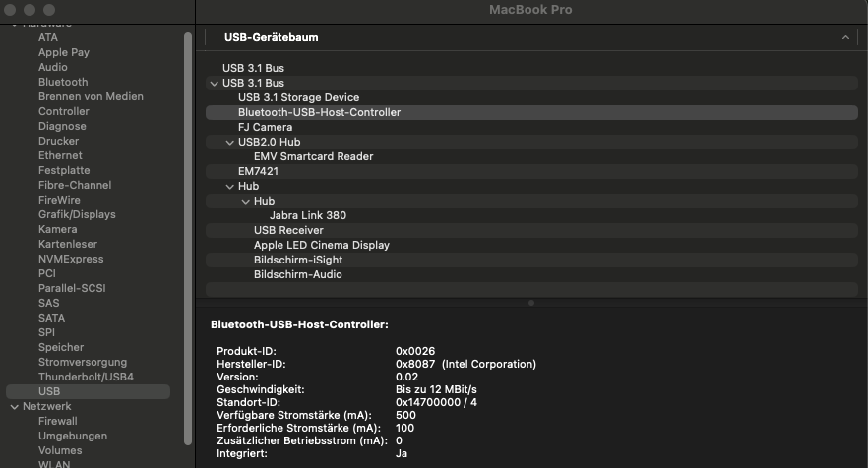The width and height of the screenshot is (868, 468).
Task: Select Grafik/Displays in the sidebar
Action: (77, 214)
